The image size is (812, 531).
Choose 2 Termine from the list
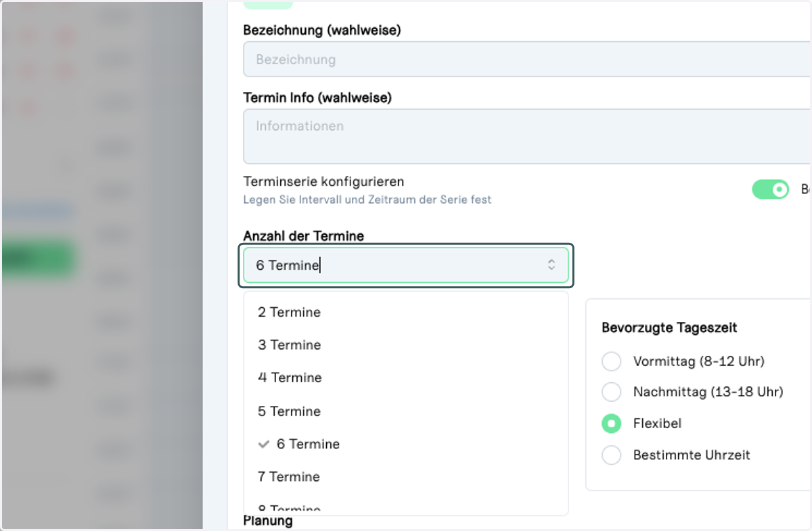click(406, 313)
